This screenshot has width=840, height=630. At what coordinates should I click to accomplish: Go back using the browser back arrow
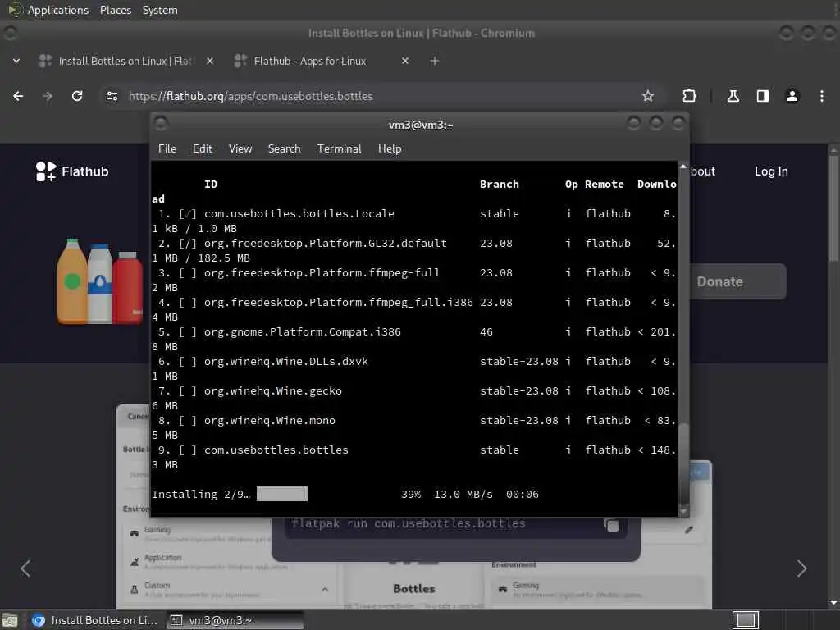pos(18,96)
